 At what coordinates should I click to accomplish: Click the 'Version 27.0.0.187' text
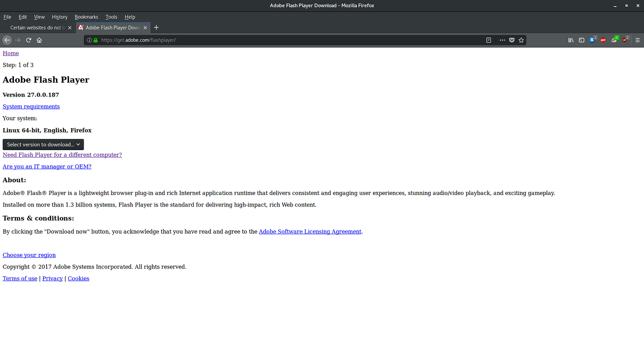click(x=31, y=95)
